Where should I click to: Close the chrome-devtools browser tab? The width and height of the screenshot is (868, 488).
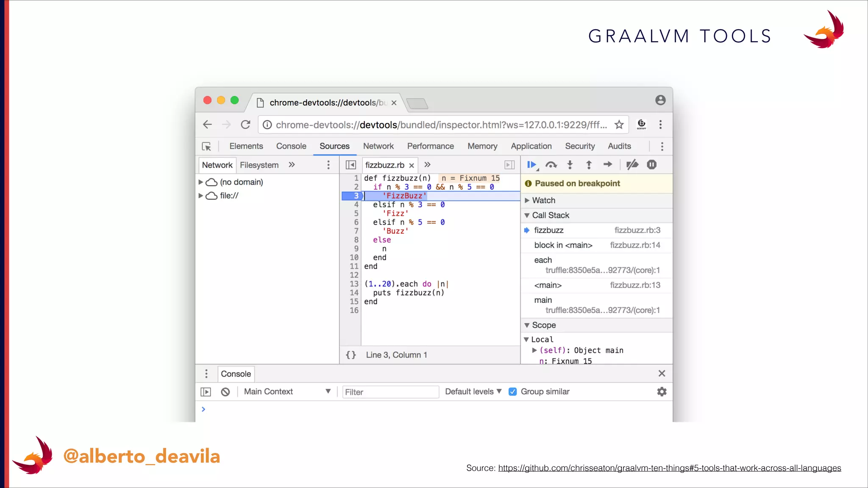tap(394, 103)
